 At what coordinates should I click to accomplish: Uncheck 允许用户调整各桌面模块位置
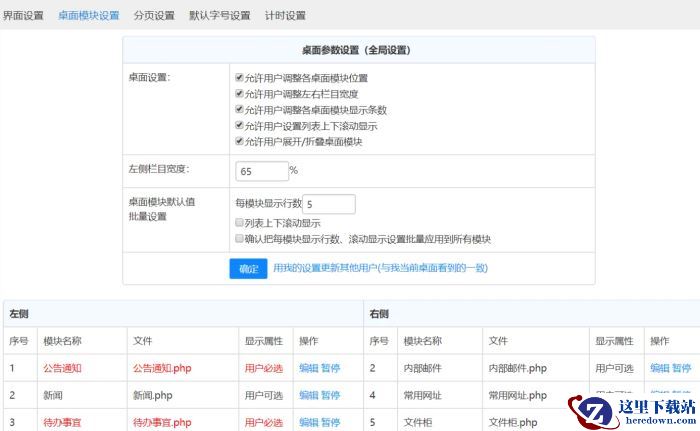click(239, 78)
